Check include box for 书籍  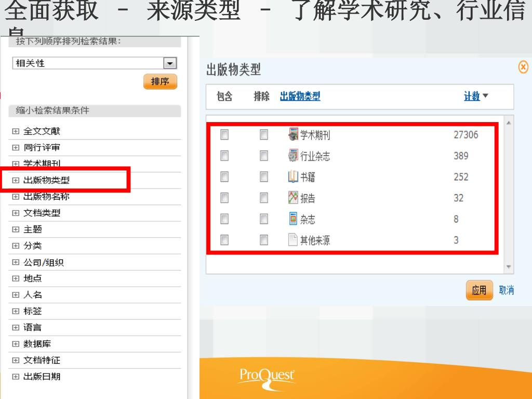click(x=224, y=177)
